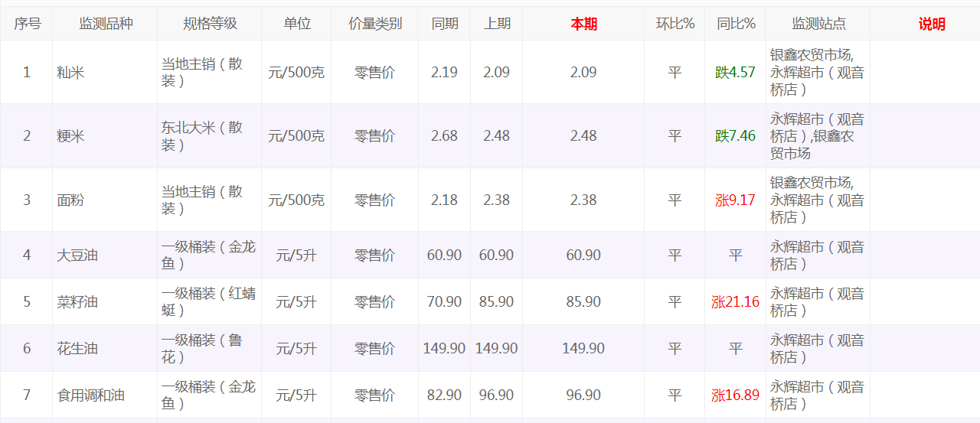The image size is (980, 423).
Task: Select the 监测站点 column header
Action: [818, 24]
